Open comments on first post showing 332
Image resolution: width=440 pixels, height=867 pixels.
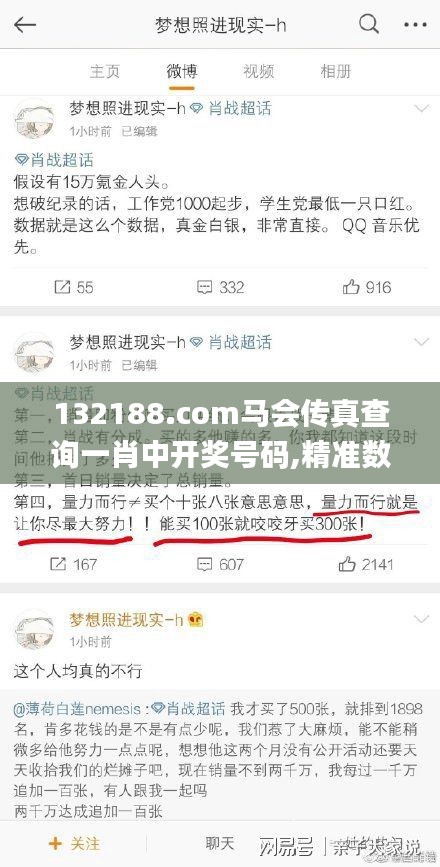pyautogui.click(x=221, y=287)
